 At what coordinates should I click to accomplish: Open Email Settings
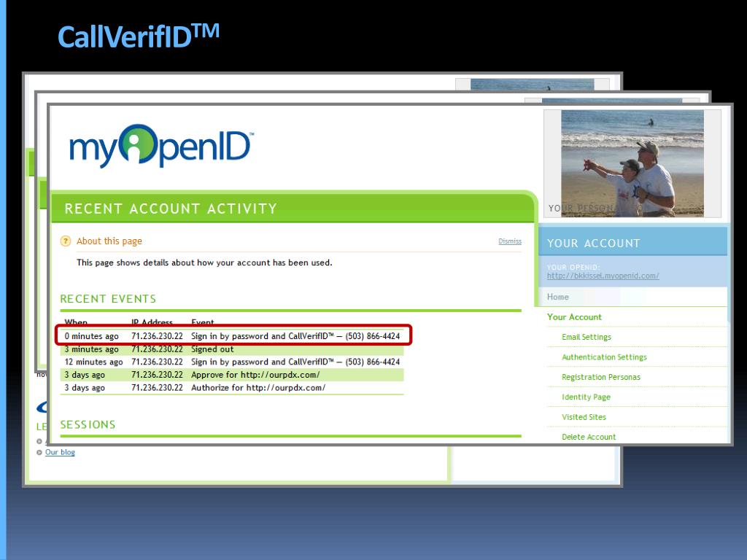point(586,337)
